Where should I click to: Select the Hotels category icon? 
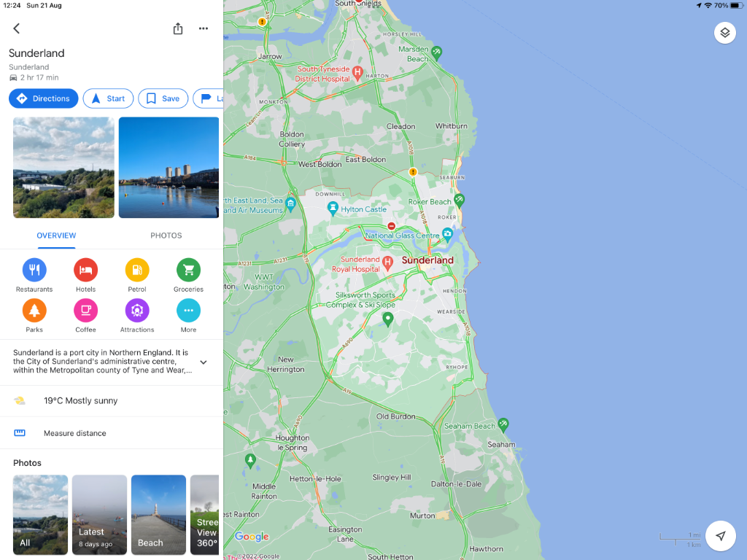[85, 271]
